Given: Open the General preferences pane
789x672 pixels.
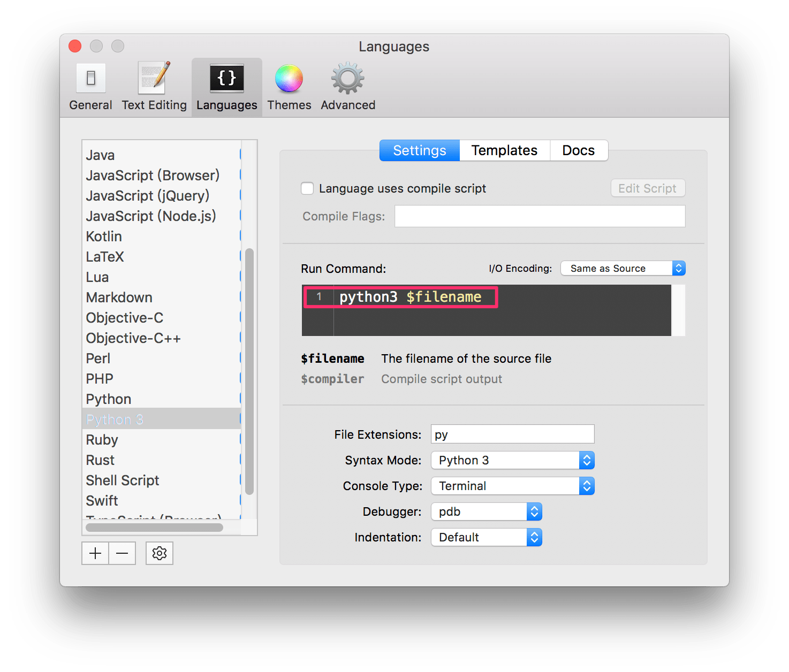Looking at the screenshot, I should coord(90,86).
